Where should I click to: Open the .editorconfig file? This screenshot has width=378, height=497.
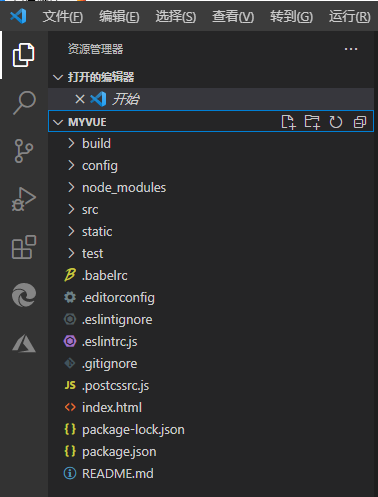pyautogui.click(x=211, y=297)
